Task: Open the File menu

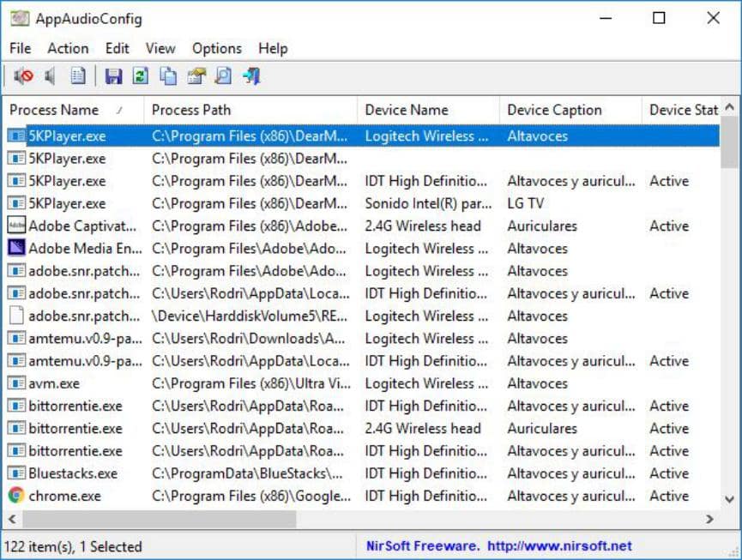Action: 19,49
